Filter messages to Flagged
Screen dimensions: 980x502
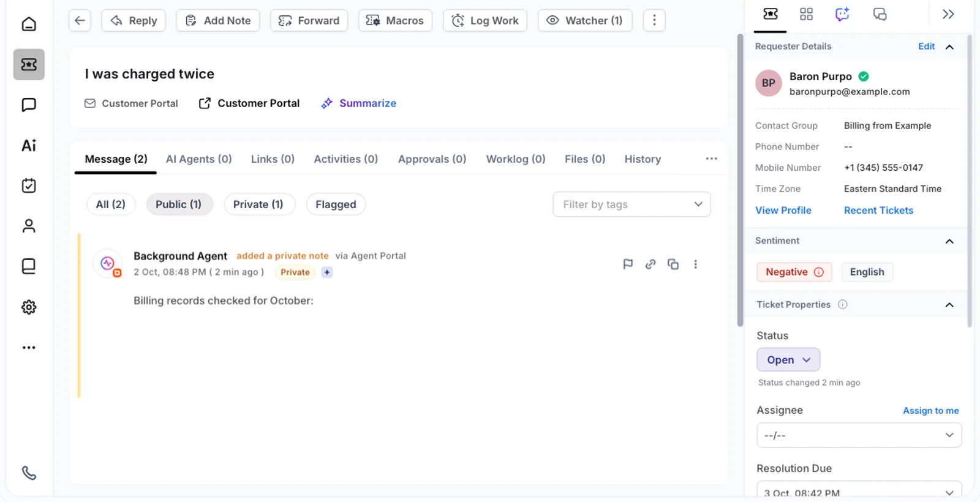tap(336, 204)
